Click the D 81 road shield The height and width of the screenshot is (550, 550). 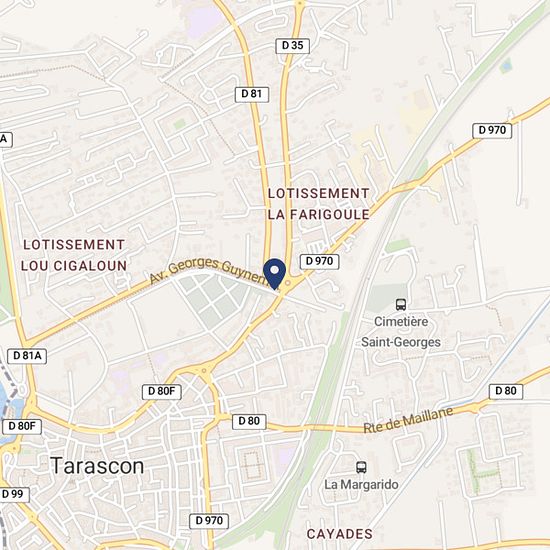click(x=252, y=94)
